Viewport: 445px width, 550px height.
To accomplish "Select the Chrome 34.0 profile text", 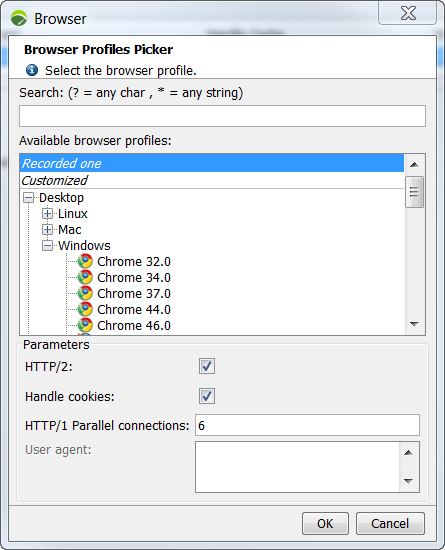I will [134, 277].
